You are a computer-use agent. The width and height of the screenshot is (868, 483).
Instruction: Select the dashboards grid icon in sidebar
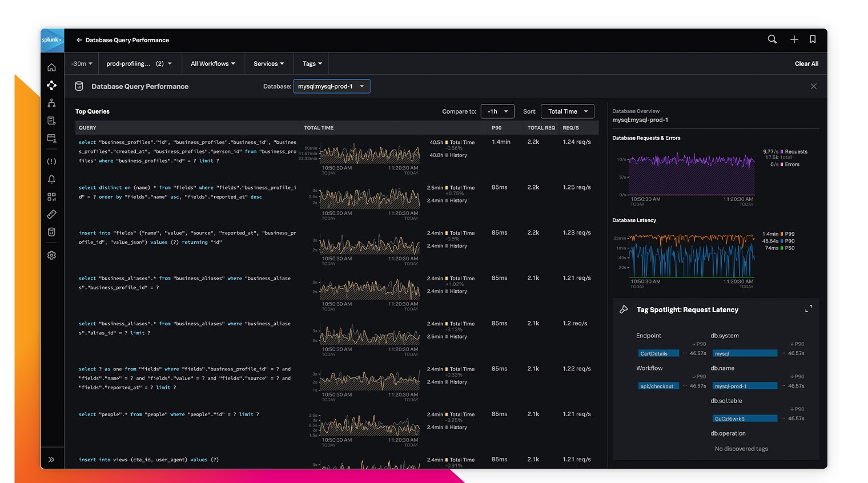pyautogui.click(x=51, y=196)
